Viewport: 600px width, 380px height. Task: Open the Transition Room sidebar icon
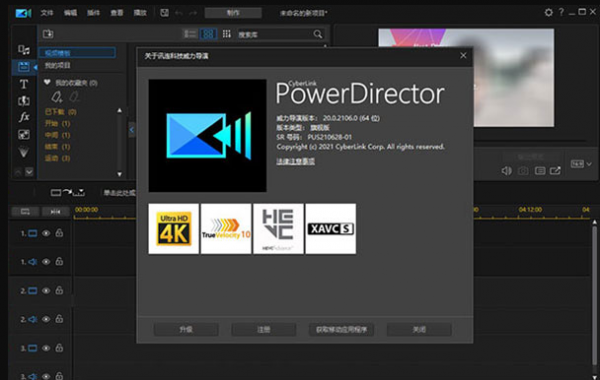coord(24,101)
